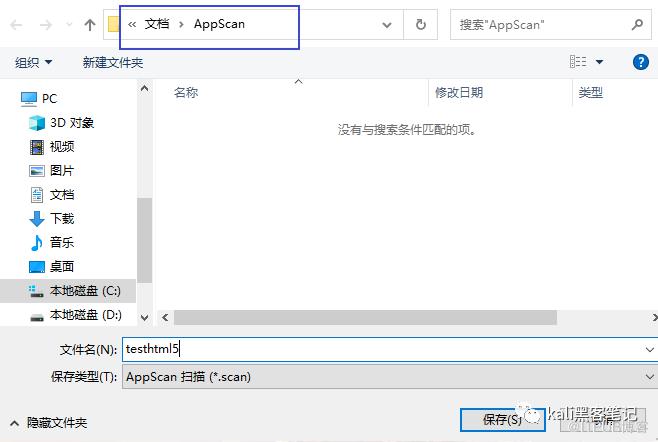
Task: Go forward to the next folder
Action: click(x=45, y=25)
